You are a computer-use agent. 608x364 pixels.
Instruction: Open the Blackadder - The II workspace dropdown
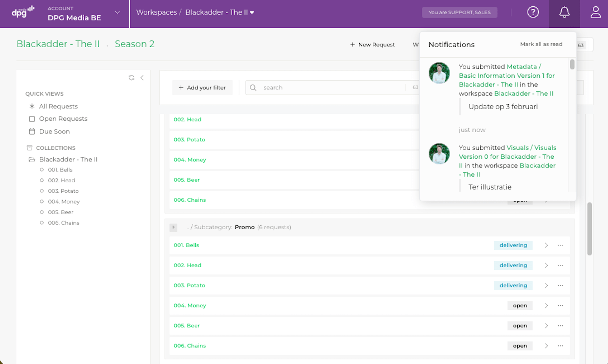click(252, 12)
